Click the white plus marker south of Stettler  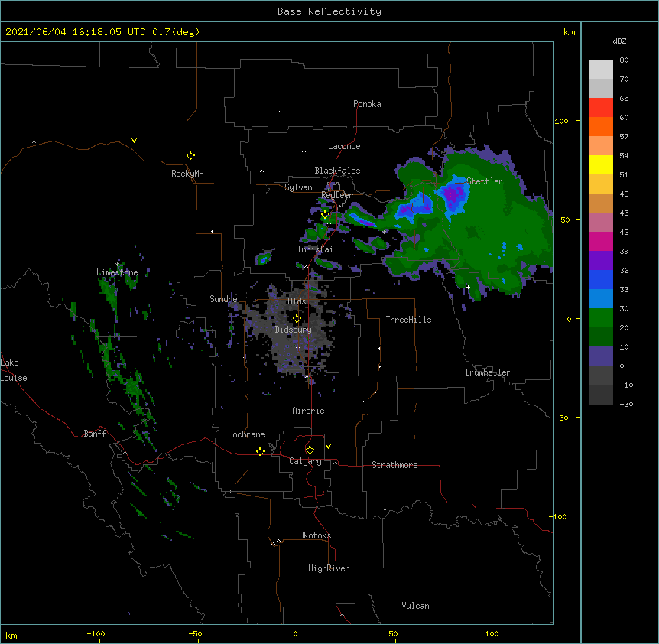(x=468, y=287)
